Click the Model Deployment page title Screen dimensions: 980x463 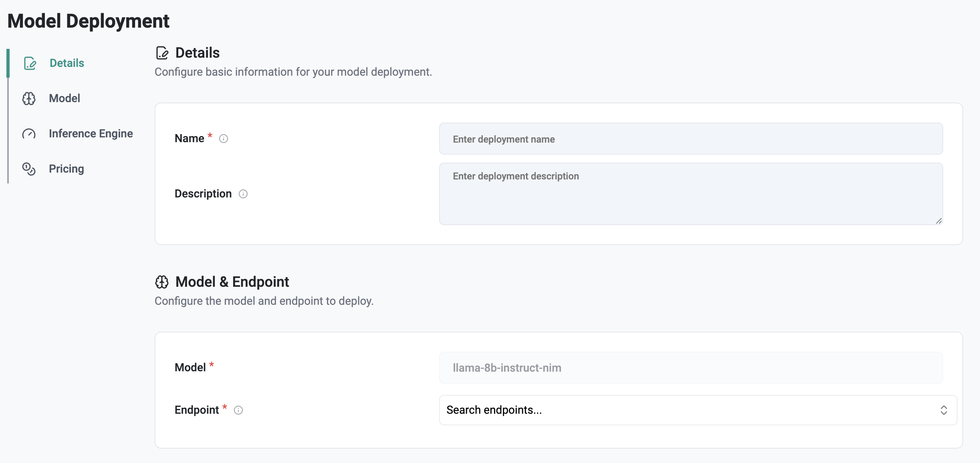tap(89, 21)
